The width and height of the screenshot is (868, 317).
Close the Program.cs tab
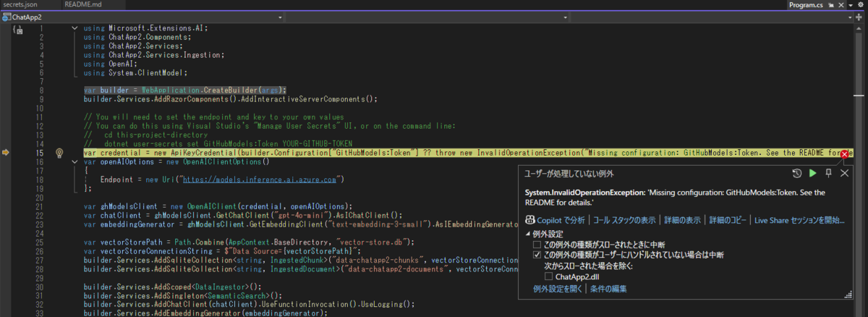pos(841,5)
